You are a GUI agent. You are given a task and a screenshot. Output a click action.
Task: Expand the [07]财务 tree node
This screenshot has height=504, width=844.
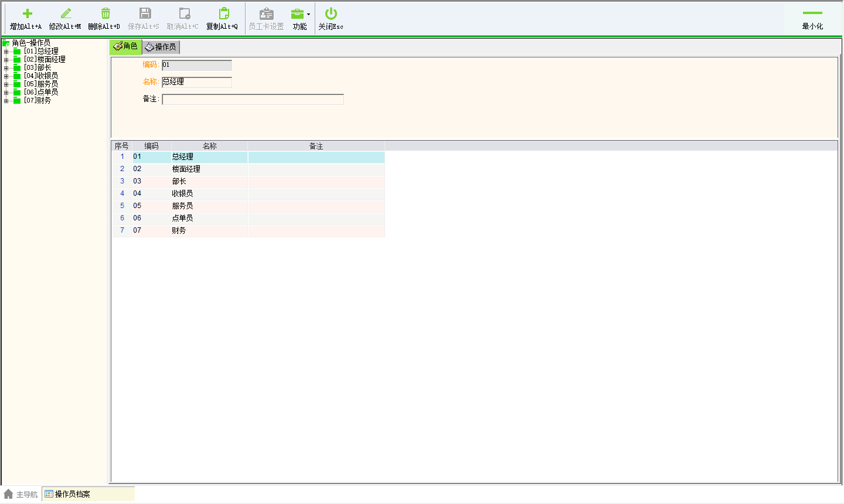click(x=6, y=101)
